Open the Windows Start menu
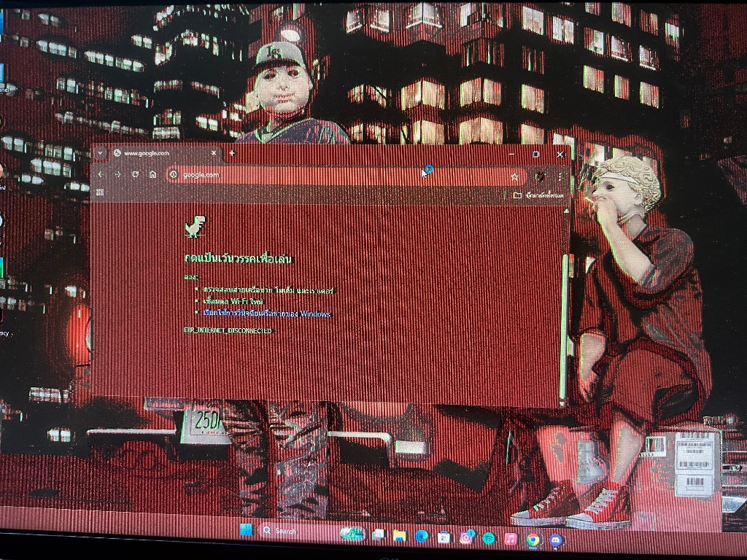747x560 pixels. pos(247,530)
